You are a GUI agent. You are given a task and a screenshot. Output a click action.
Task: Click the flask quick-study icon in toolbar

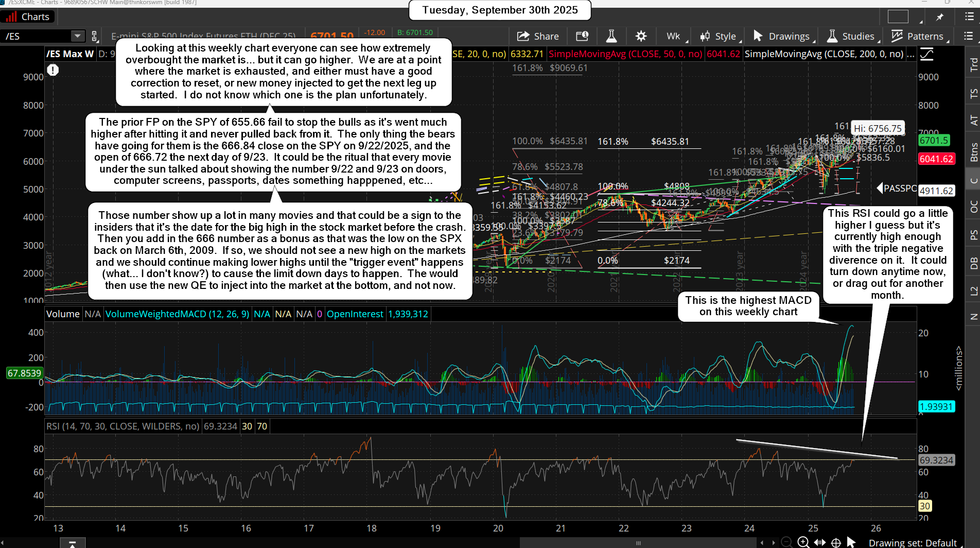pos(611,36)
